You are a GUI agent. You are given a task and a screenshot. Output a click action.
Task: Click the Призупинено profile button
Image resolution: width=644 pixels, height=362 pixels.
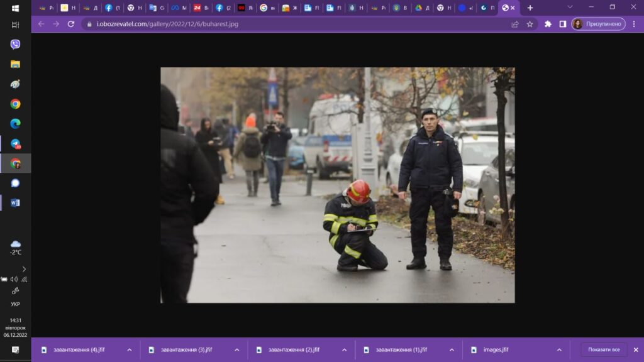[x=598, y=24]
